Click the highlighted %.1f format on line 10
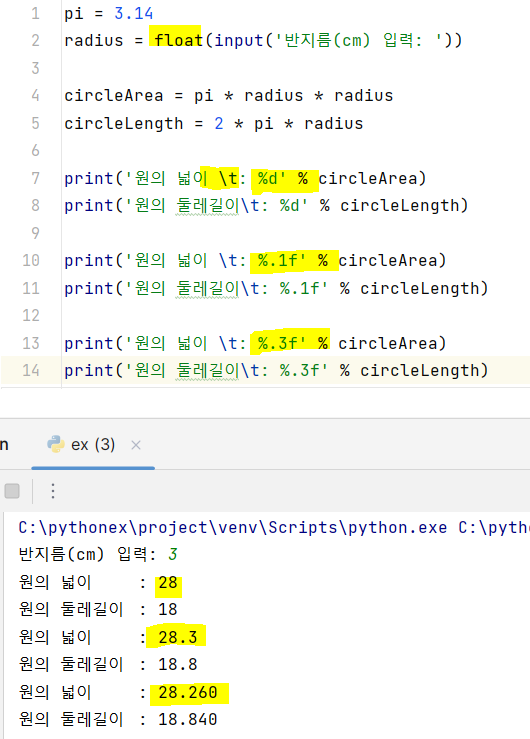530x739 pixels. (281, 260)
